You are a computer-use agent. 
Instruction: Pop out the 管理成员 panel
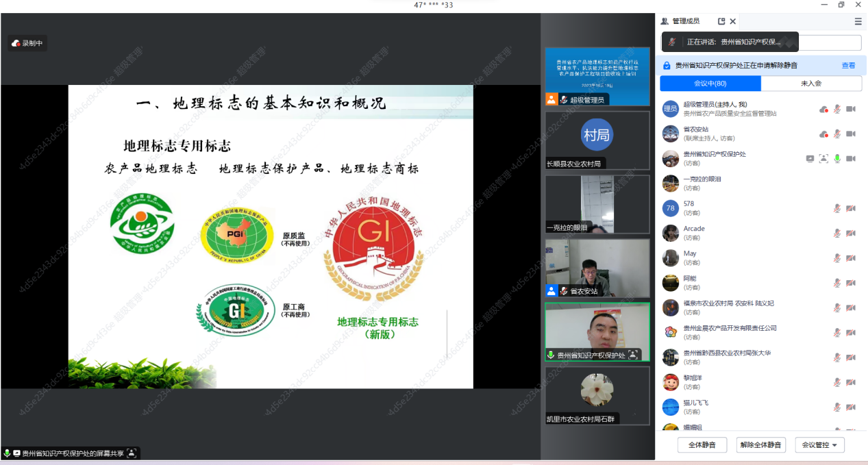coord(721,21)
